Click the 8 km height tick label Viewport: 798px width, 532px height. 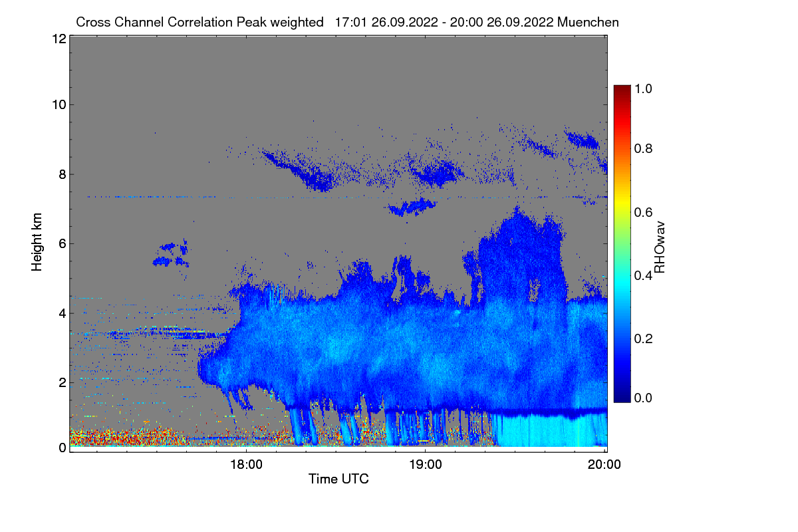coord(61,174)
